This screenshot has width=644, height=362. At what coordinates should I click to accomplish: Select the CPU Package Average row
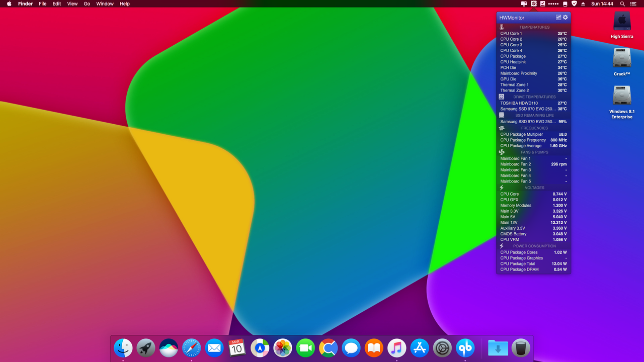coord(533,146)
